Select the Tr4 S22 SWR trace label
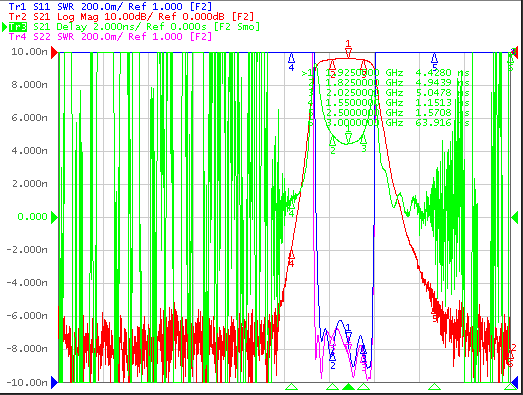Viewport: 523px width, 395px height. coord(110,36)
